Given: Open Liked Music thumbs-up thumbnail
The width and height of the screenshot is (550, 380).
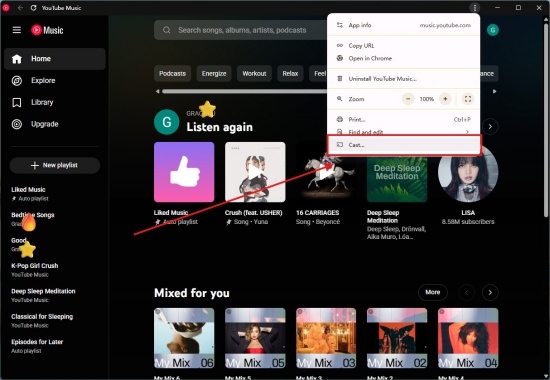Looking at the screenshot, I should [x=184, y=172].
